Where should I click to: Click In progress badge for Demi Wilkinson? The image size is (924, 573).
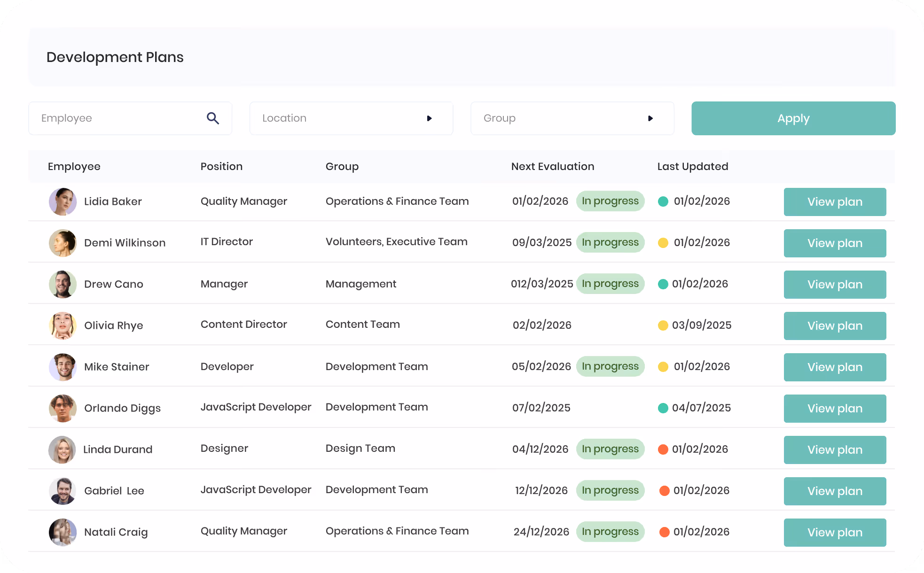click(610, 242)
